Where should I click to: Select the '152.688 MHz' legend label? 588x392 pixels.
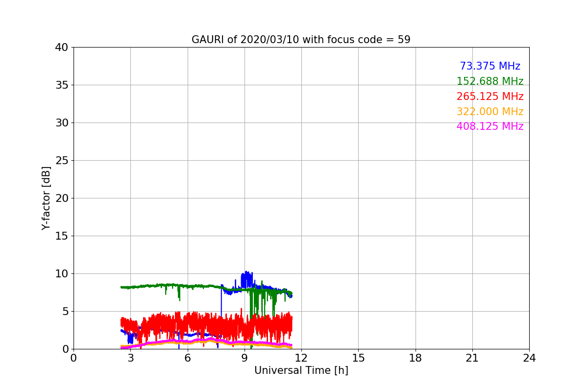pos(490,81)
